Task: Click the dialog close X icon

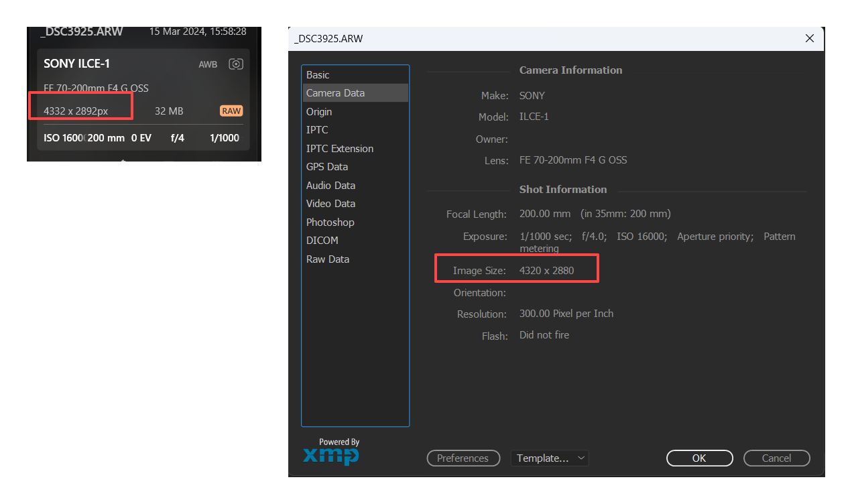Action: (809, 38)
